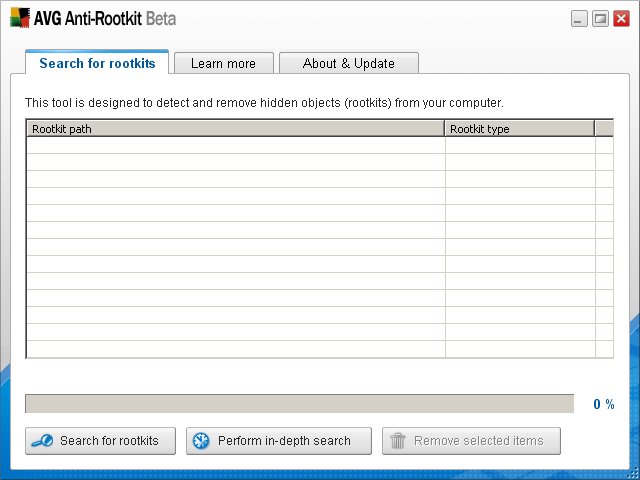Switch to the Learn more tab
This screenshot has width=640, height=480.
224,63
